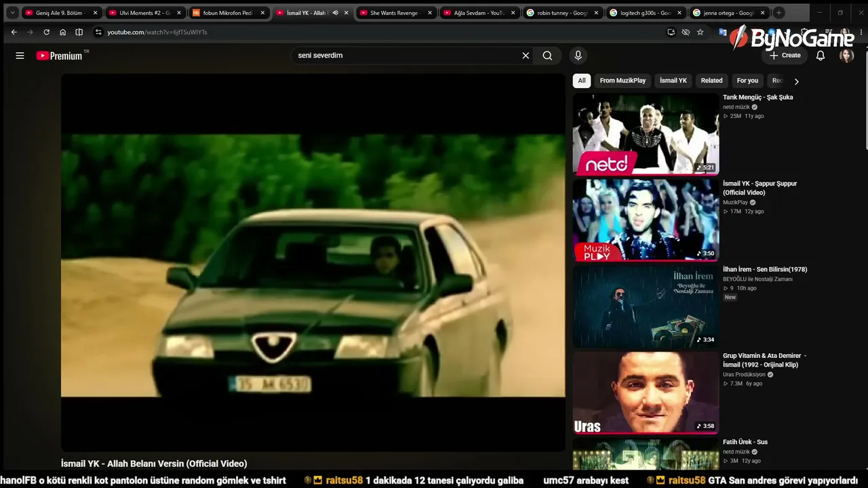
Task: Click the crossed-out eye icon in address bar
Action: (686, 32)
